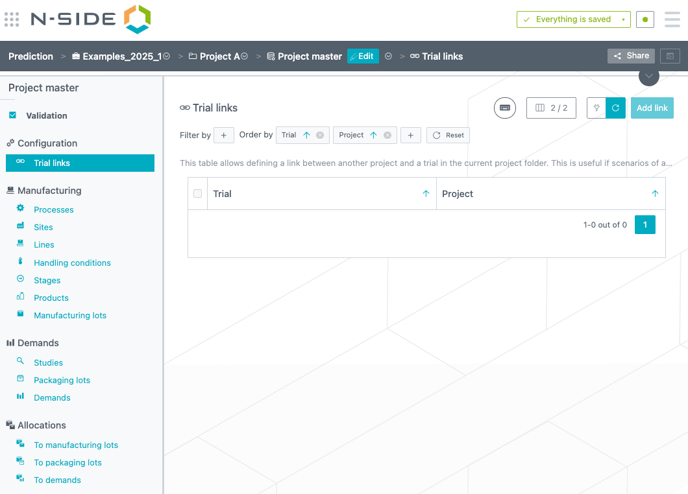
Task: Click the filter funnel icon
Action: (x=597, y=108)
